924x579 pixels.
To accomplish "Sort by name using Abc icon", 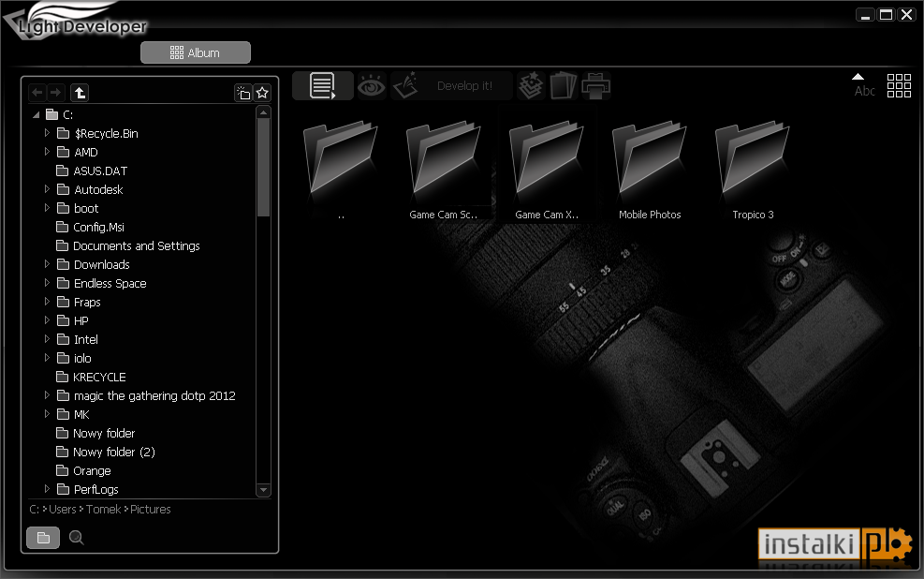I will point(864,86).
